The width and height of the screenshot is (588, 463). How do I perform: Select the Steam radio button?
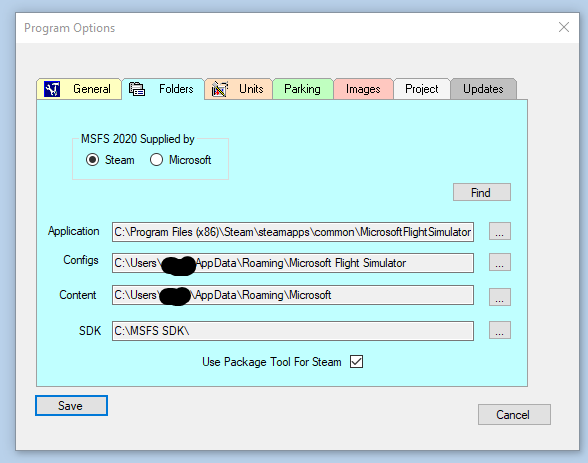pyautogui.click(x=92, y=160)
